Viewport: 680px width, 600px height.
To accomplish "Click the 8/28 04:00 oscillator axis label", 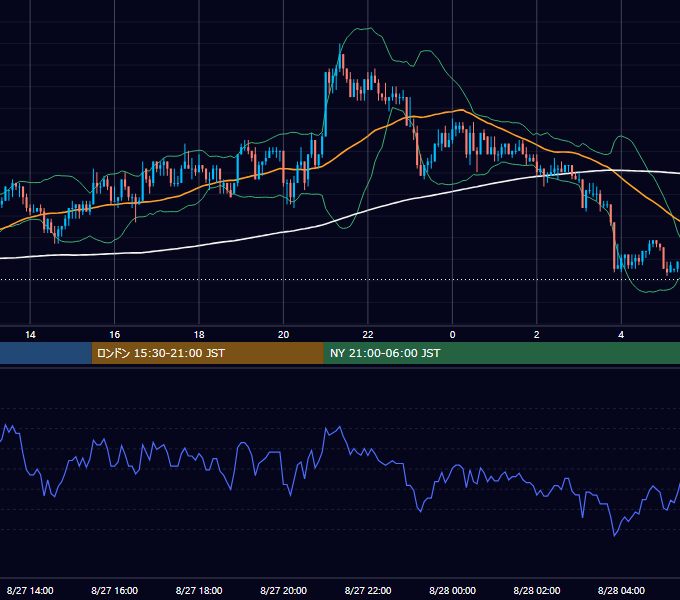I will [x=621, y=590].
